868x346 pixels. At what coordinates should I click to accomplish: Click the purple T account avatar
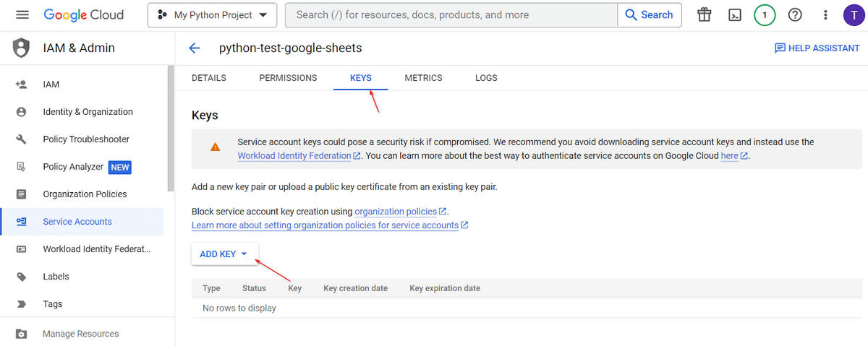[854, 14]
